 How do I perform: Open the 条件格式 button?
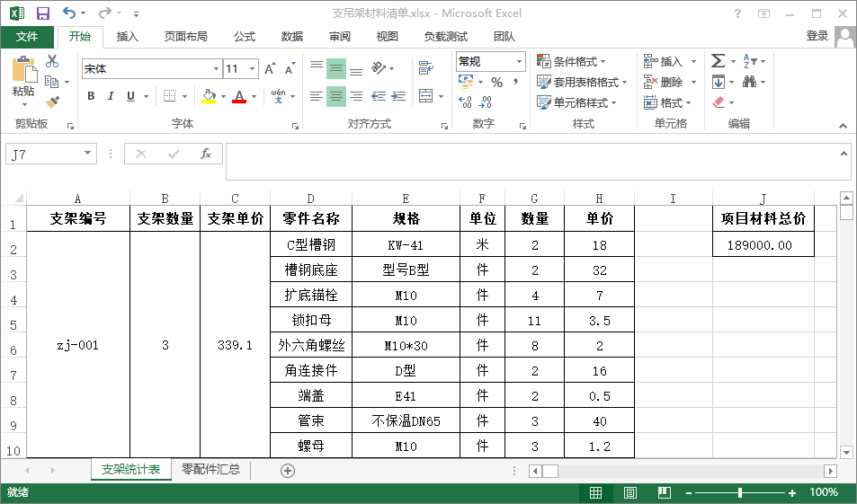coord(572,61)
